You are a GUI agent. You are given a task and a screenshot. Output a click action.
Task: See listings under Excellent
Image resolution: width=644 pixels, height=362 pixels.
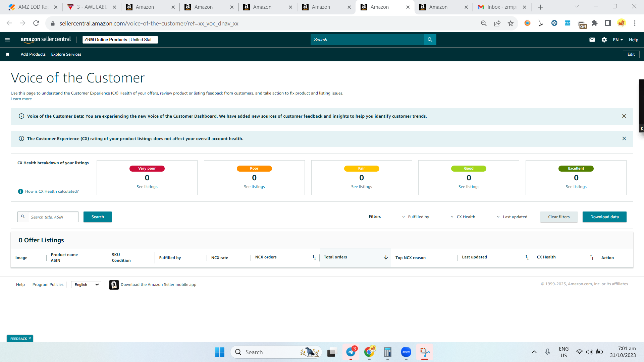pyautogui.click(x=576, y=187)
